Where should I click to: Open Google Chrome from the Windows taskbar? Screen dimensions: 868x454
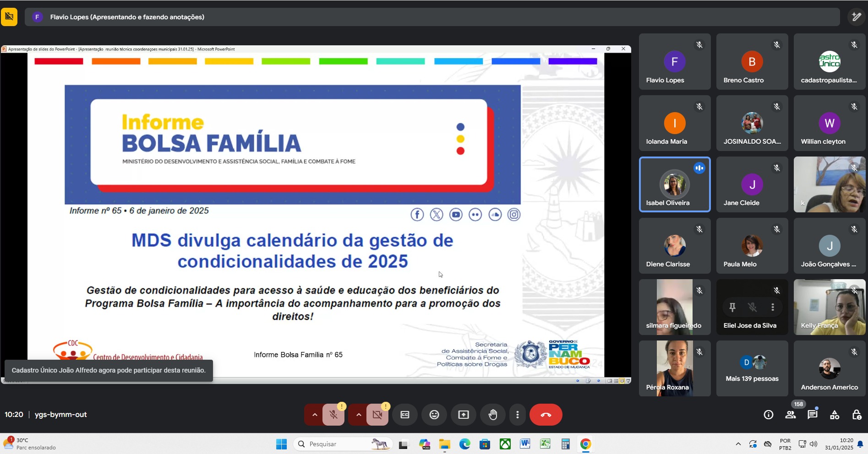point(585,444)
